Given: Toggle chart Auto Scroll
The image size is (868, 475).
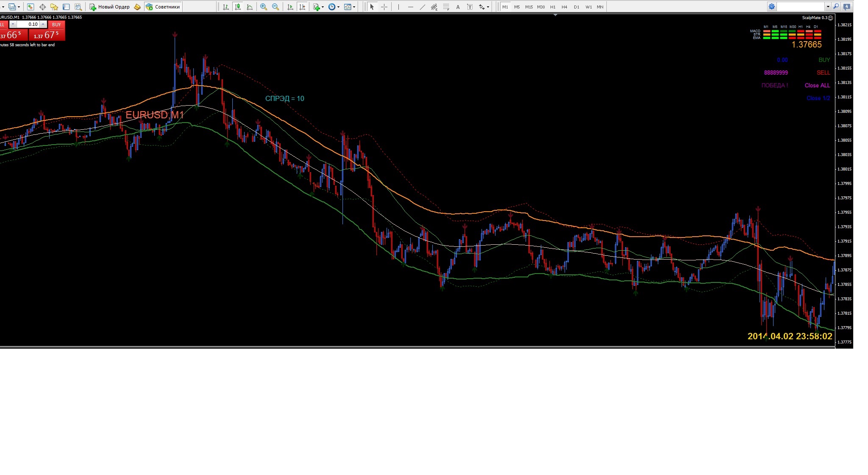Looking at the screenshot, I should click(x=290, y=7).
